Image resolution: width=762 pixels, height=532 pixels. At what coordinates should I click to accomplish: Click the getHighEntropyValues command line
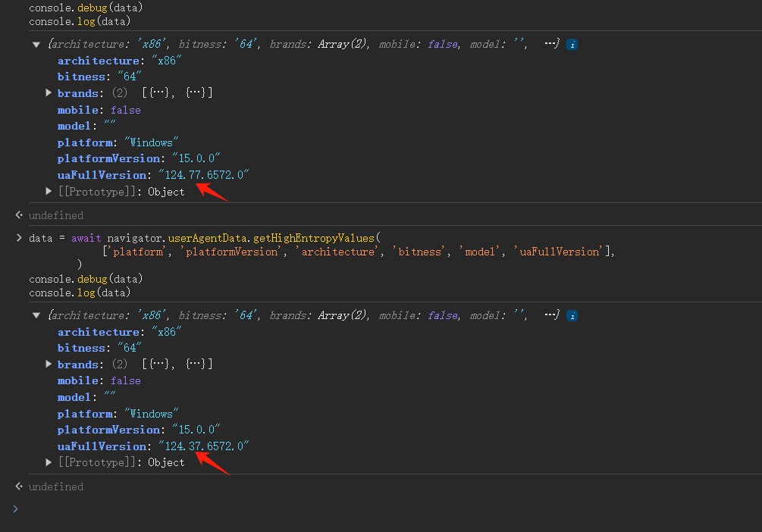tap(205, 238)
